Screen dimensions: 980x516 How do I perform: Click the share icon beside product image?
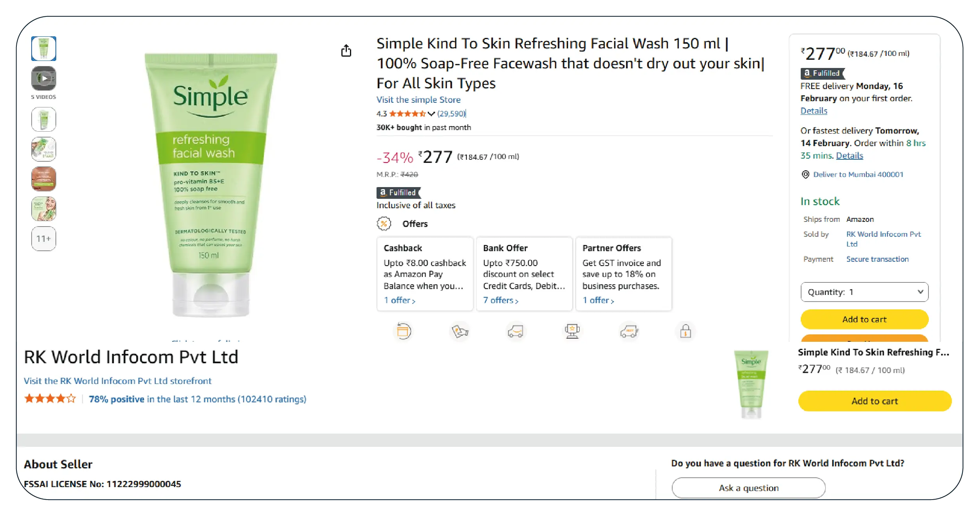346,51
